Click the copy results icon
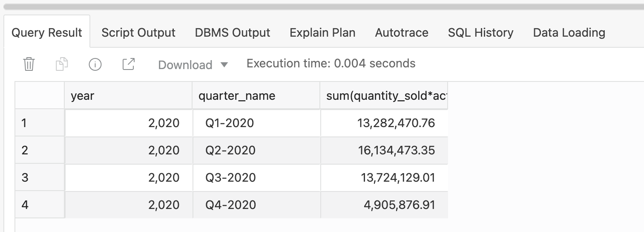This screenshot has width=644, height=232. tap(62, 64)
